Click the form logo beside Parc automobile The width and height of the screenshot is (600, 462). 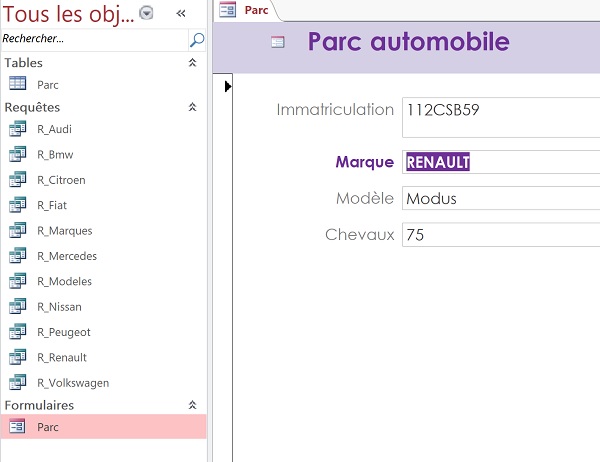(x=278, y=42)
